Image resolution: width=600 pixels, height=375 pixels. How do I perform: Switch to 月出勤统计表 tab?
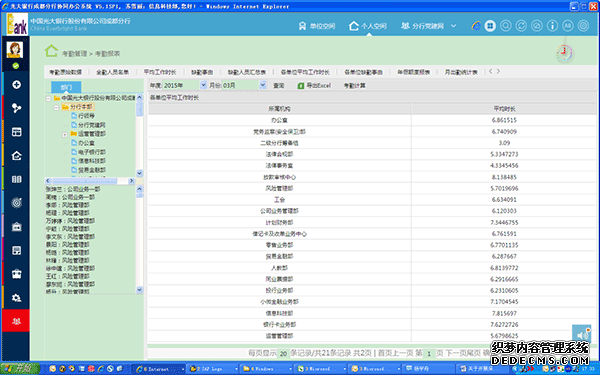click(x=461, y=72)
